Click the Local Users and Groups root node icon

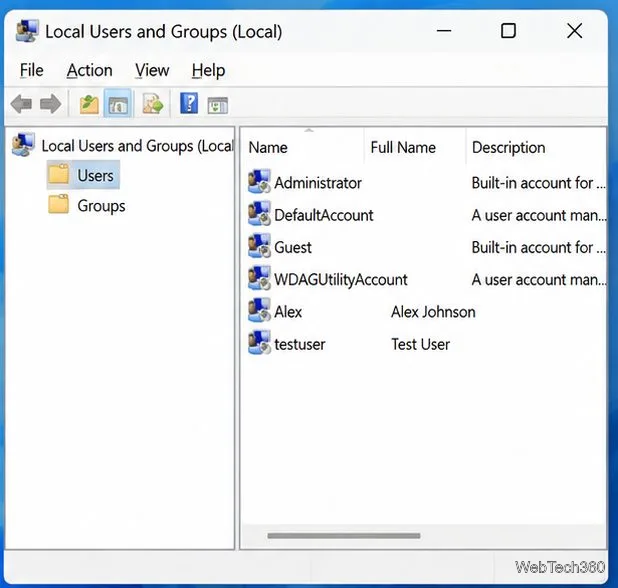click(24, 145)
